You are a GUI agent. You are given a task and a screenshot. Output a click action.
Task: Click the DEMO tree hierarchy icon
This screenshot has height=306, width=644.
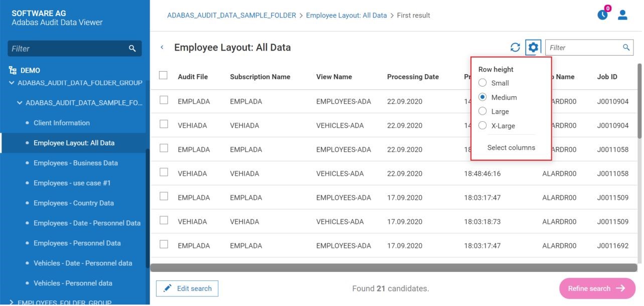pos(13,71)
